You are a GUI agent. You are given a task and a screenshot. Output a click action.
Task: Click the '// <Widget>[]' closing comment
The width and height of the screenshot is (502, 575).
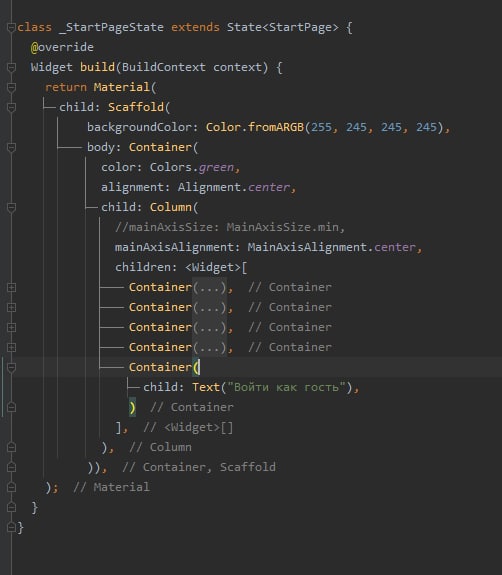click(x=188, y=427)
